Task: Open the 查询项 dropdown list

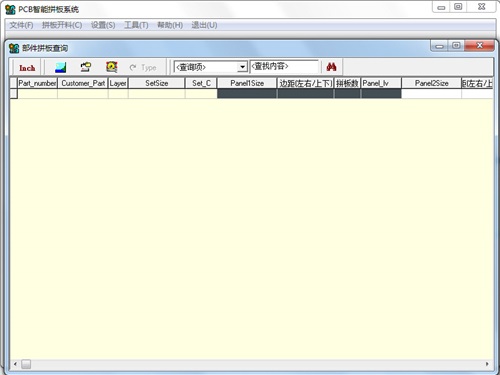Action: point(242,67)
